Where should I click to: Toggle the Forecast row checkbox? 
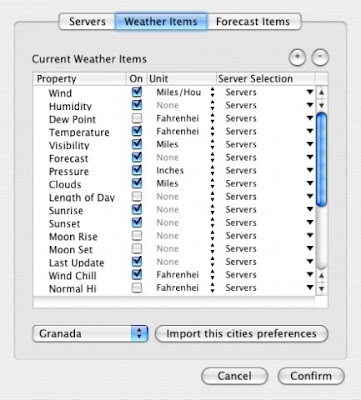click(x=137, y=157)
